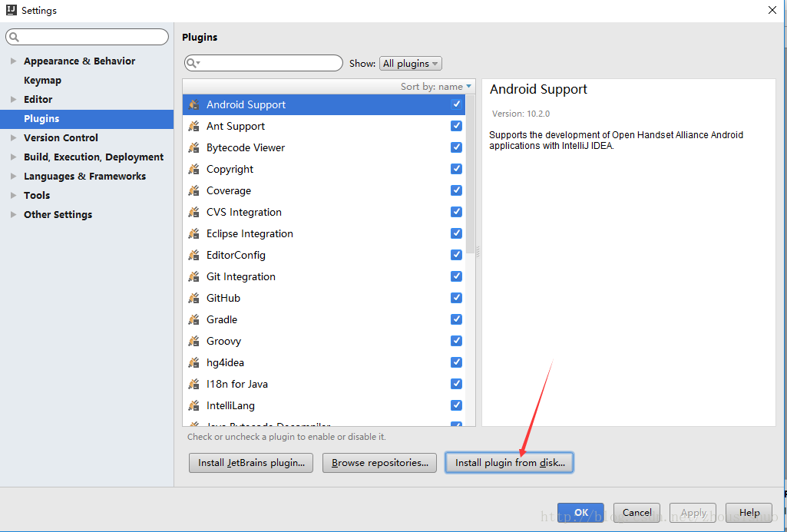Select the Gradle plugin row

(324, 319)
